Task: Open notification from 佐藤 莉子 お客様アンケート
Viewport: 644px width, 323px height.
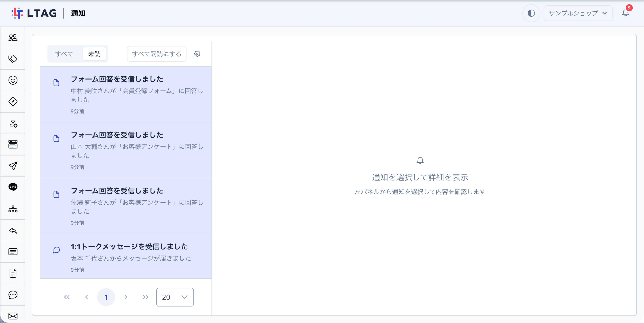Action: (x=126, y=206)
